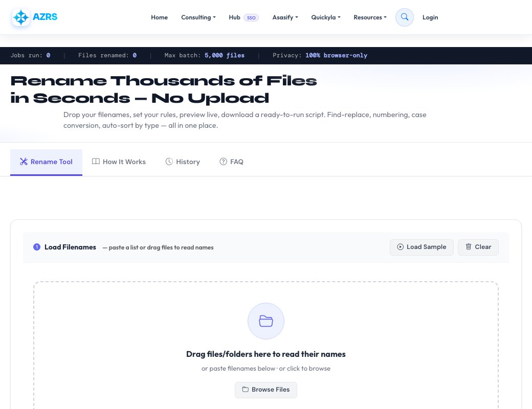The height and width of the screenshot is (409, 532).
Task: Click the folder icon on Browse Files
Action: point(246,390)
